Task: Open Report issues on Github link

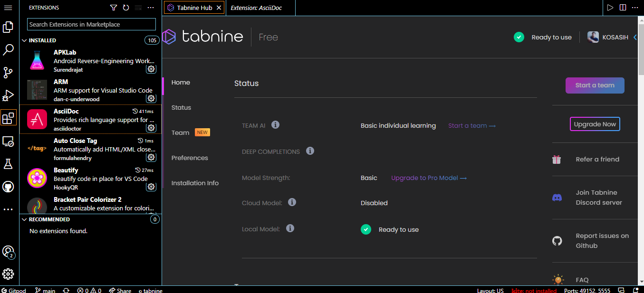Action: pyautogui.click(x=602, y=241)
